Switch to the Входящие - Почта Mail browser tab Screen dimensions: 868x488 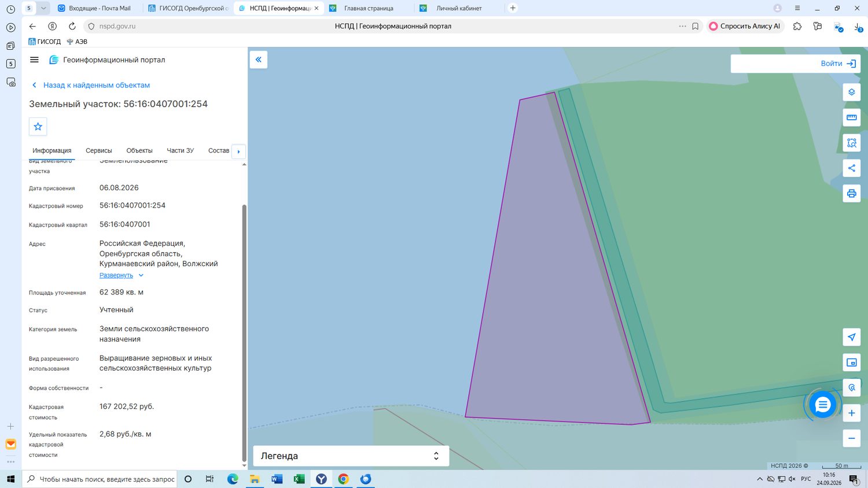click(x=95, y=8)
